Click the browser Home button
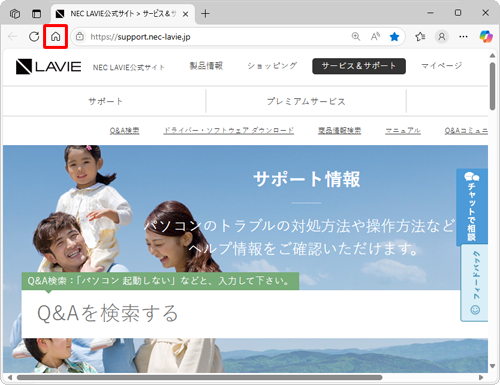The width and height of the screenshot is (500, 385). click(x=55, y=37)
